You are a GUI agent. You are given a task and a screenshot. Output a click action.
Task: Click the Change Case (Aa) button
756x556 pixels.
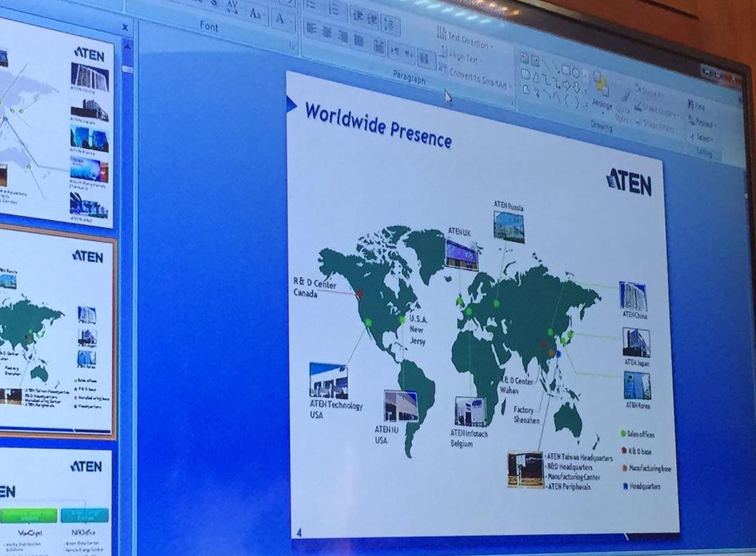(x=256, y=13)
